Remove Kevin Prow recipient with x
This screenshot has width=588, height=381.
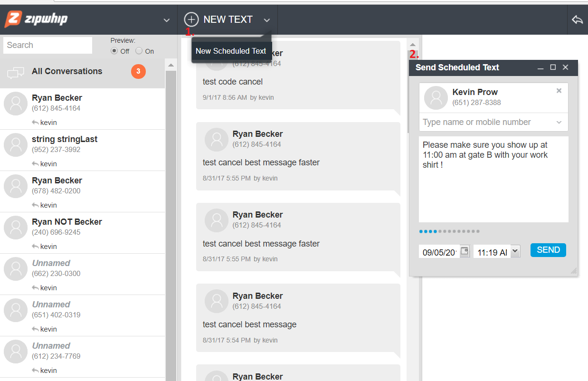559,91
